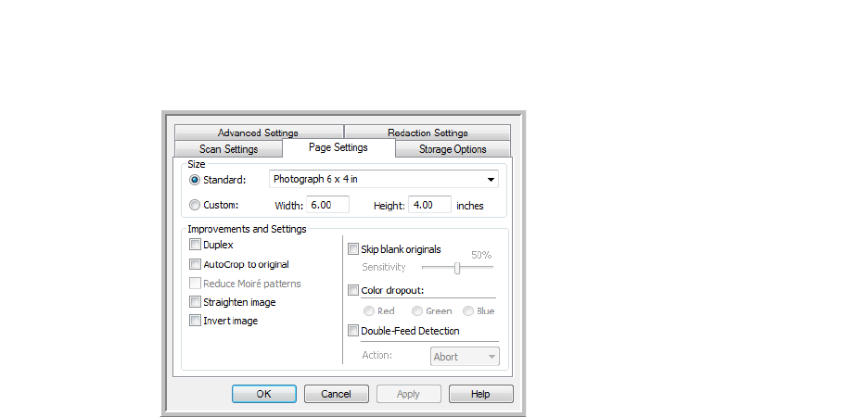Image resolution: width=868 pixels, height=417 pixels.
Task: Click the Height input field
Action: (430, 205)
